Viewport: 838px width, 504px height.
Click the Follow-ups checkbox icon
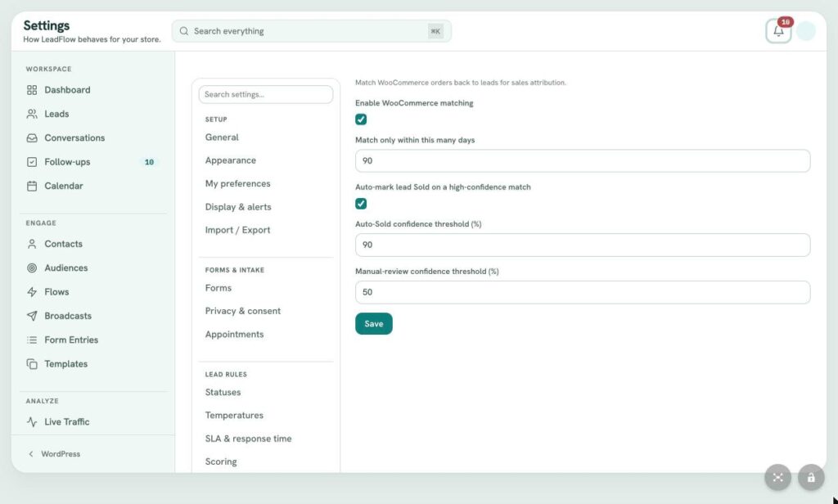pyautogui.click(x=32, y=162)
